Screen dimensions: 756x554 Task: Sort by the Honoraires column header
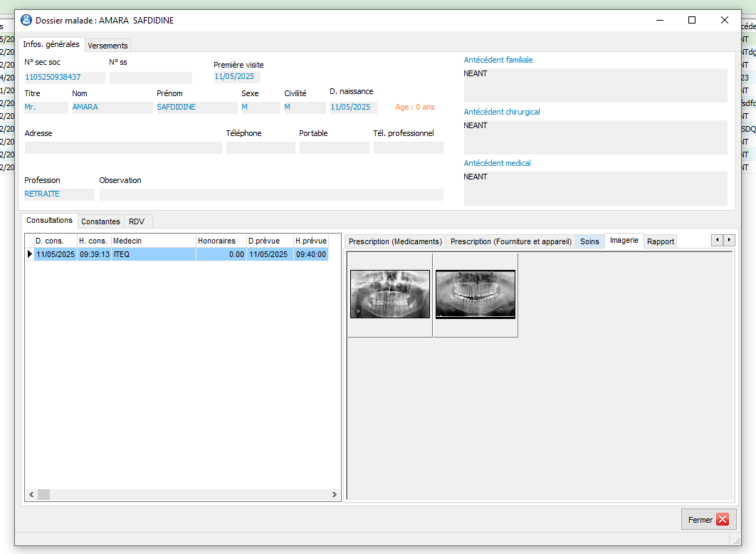pyautogui.click(x=221, y=241)
